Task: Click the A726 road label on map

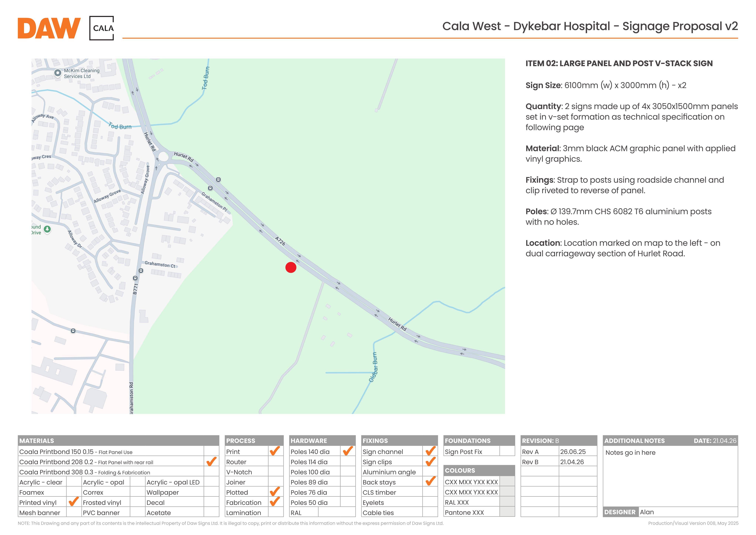Action: [x=280, y=241]
